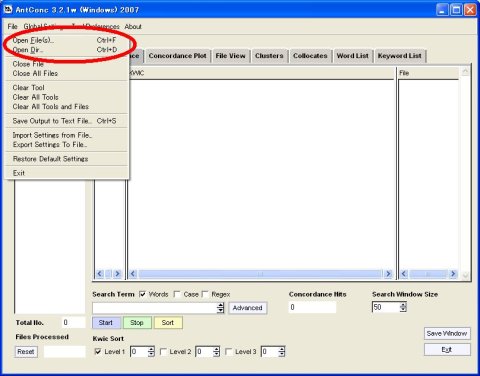Screen dimensions: 480x376
Task: Click the Sort button
Action: [168, 323]
